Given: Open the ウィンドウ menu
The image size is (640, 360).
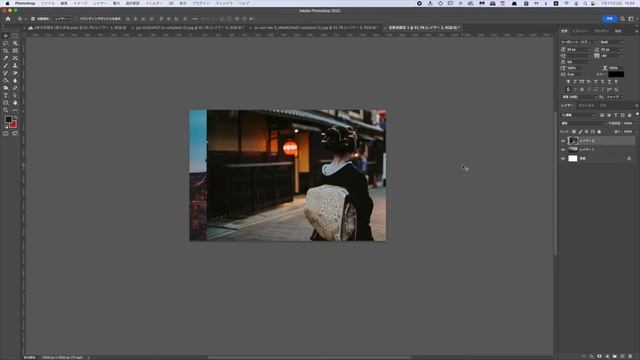Looking at the screenshot, I should (224, 3).
